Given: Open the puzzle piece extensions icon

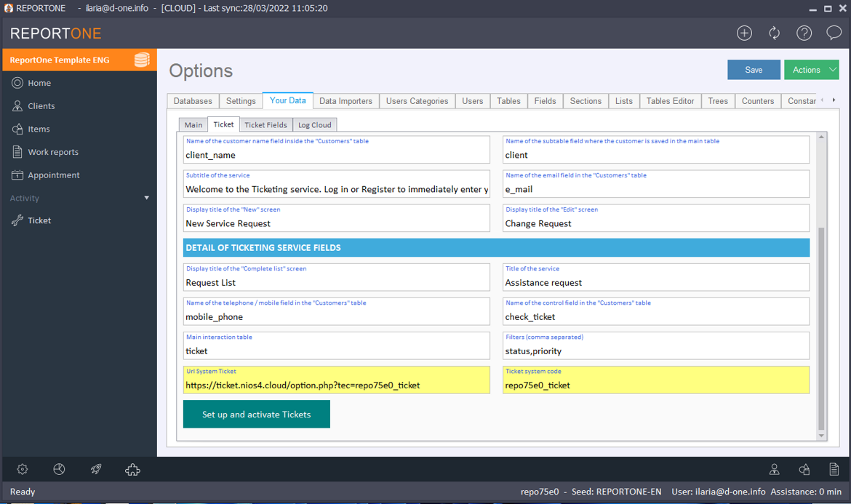Looking at the screenshot, I should coord(132,470).
